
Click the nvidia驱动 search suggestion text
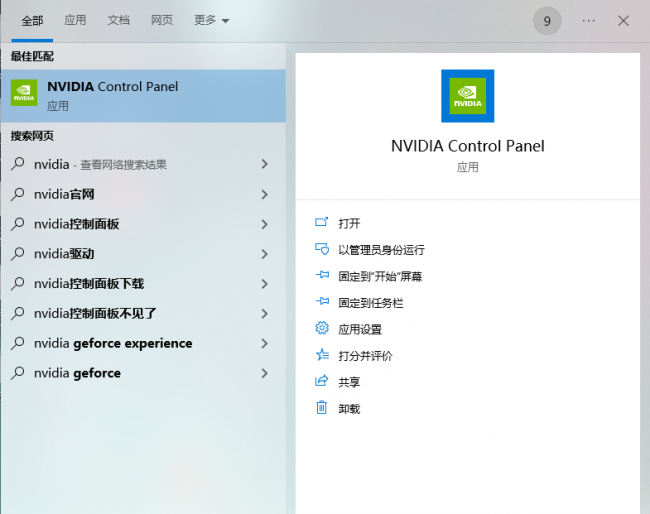[64, 254]
